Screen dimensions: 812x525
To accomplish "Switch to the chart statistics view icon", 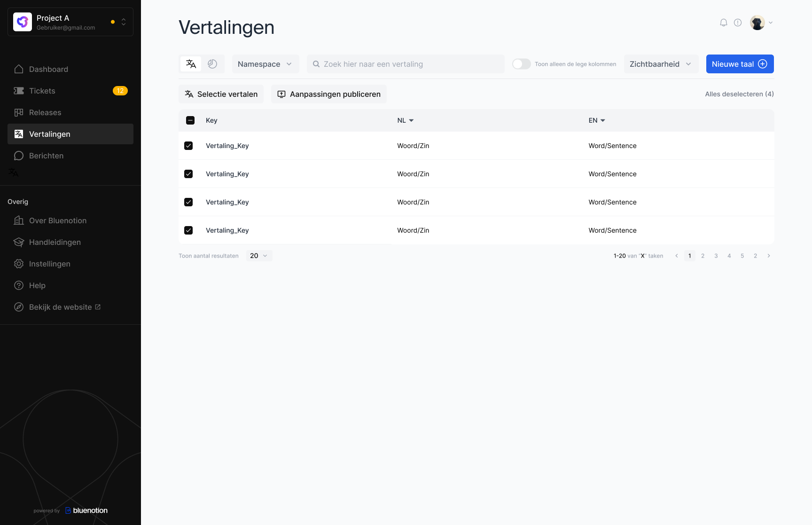I will point(212,64).
